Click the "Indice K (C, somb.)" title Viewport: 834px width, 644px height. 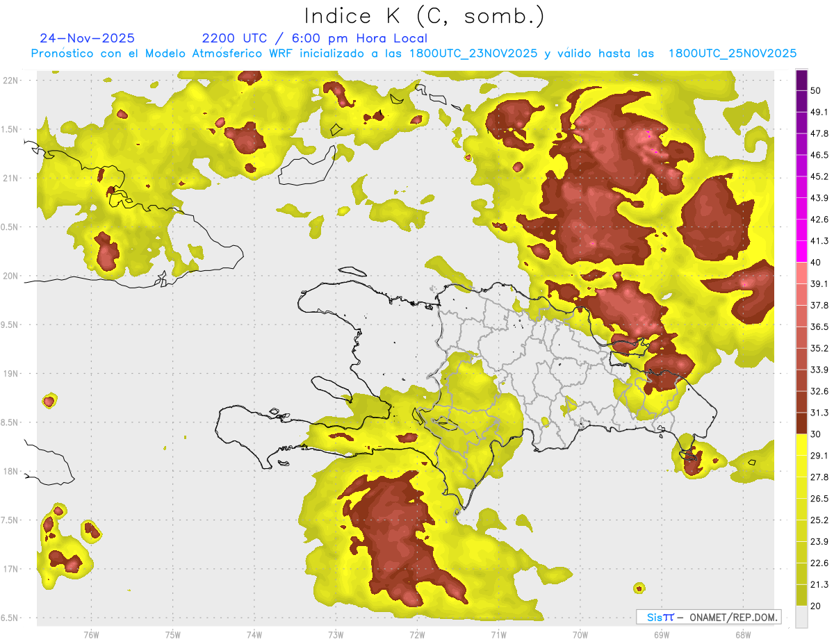[x=424, y=15]
